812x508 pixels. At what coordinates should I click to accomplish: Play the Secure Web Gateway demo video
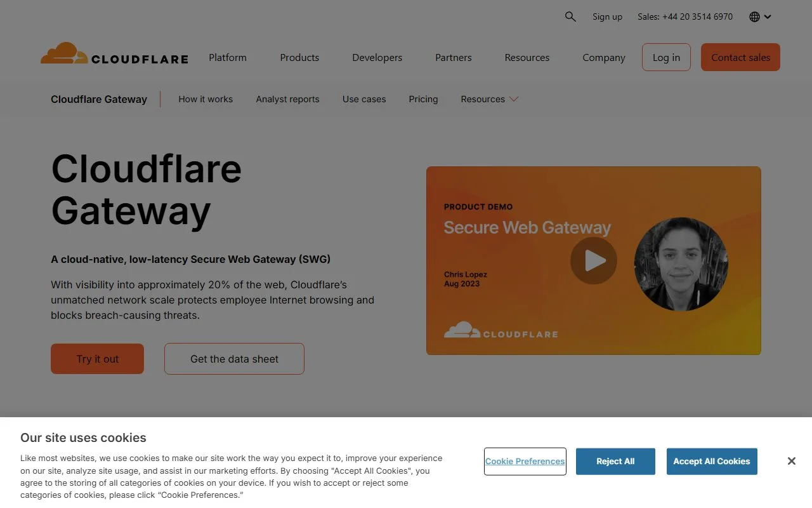click(x=594, y=260)
